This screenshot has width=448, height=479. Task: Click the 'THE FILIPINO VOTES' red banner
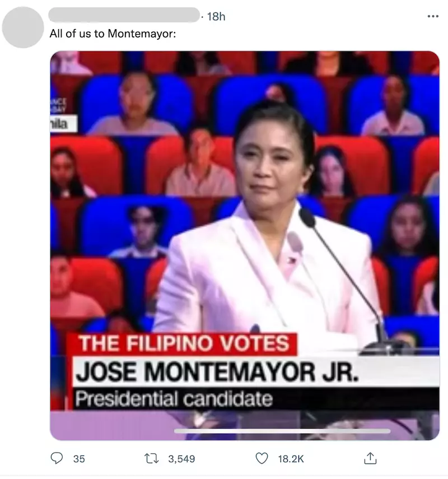click(x=182, y=343)
